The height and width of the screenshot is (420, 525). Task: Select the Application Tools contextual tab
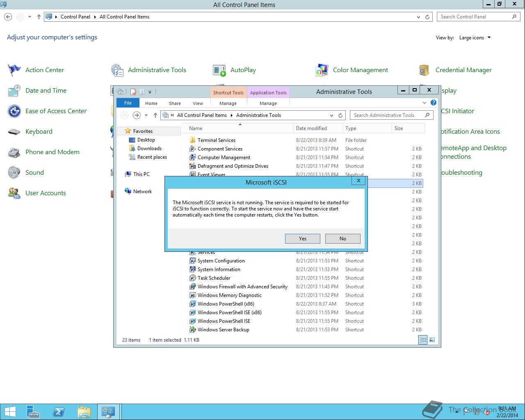click(268, 93)
